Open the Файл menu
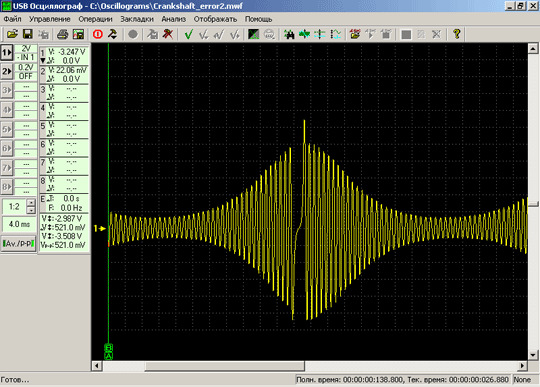The height and width of the screenshot is (387, 540). pyautogui.click(x=12, y=19)
